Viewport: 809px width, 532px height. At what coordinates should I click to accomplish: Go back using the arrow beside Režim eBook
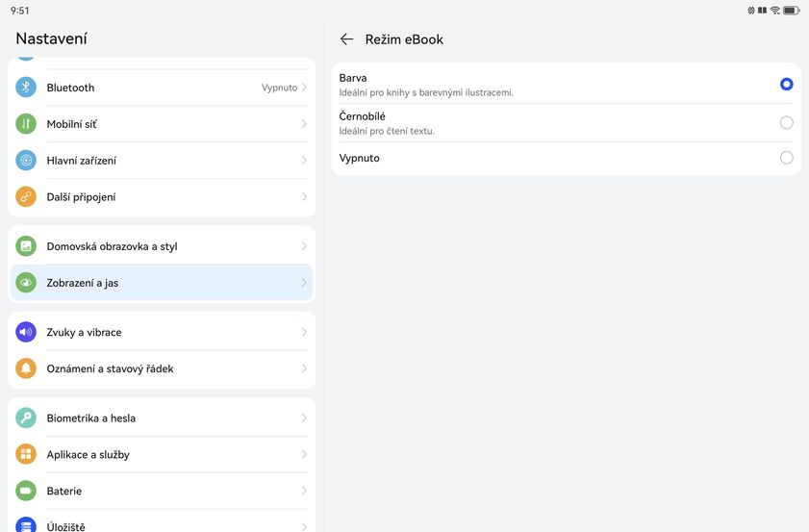(x=346, y=39)
